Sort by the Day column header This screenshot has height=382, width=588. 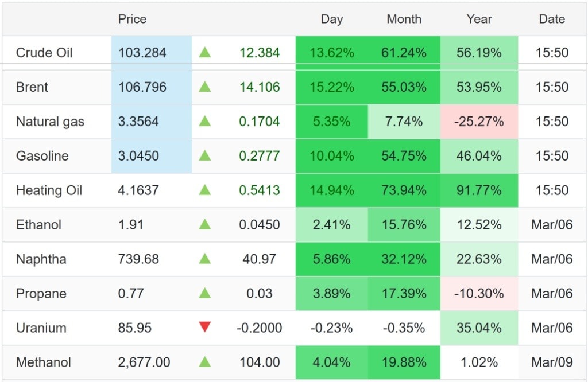click(331, 19)
